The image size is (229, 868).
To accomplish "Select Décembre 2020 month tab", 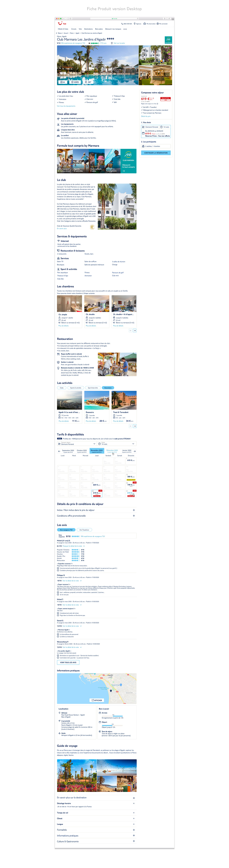I will pyautogui.click(x=112, y=451).
